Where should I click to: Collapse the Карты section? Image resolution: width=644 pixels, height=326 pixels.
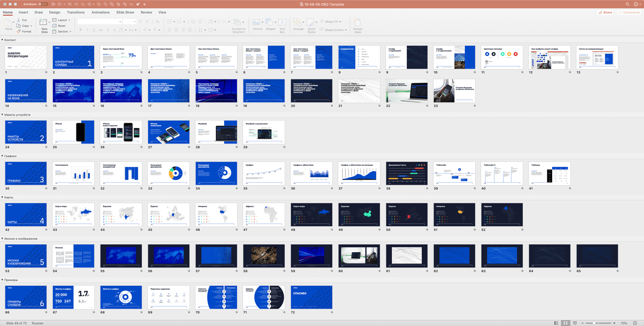coord(2,197)
